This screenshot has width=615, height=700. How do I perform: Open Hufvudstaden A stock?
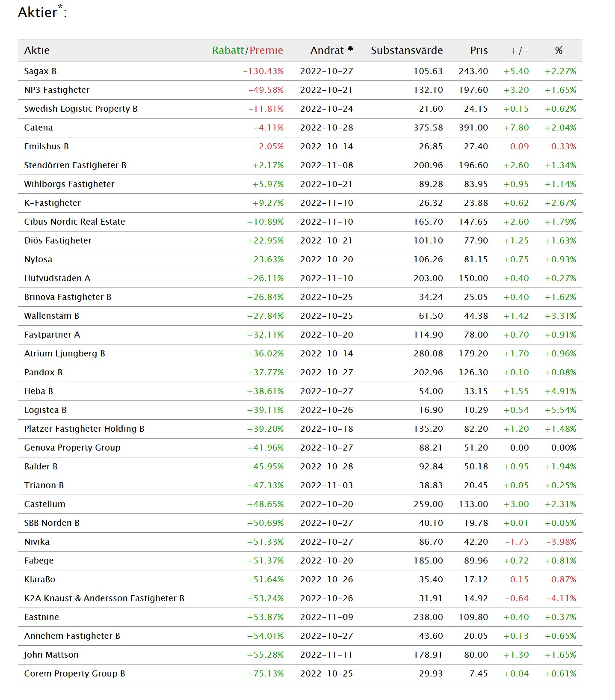pos(57,278)
